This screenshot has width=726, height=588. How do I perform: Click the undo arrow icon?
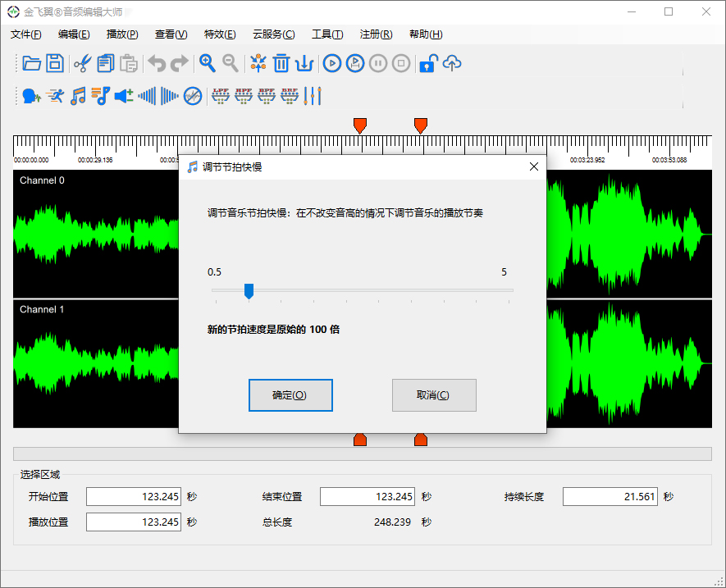(156, 63)
